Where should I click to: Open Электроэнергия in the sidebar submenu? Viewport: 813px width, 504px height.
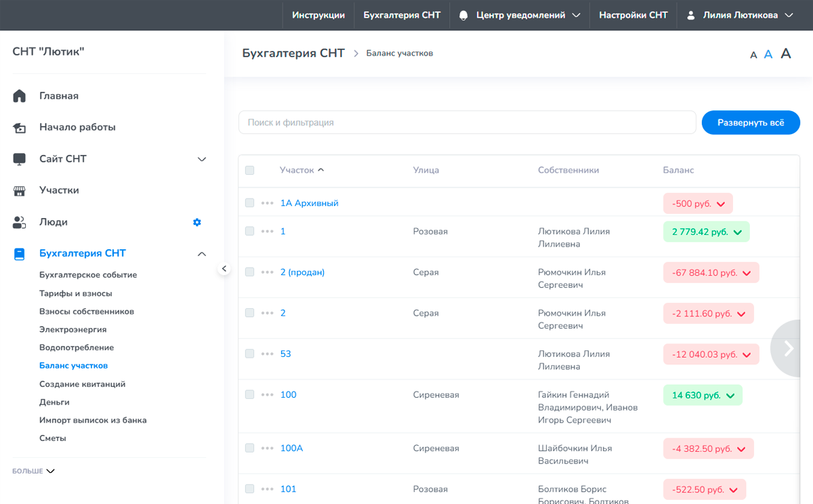coord(72,330)
